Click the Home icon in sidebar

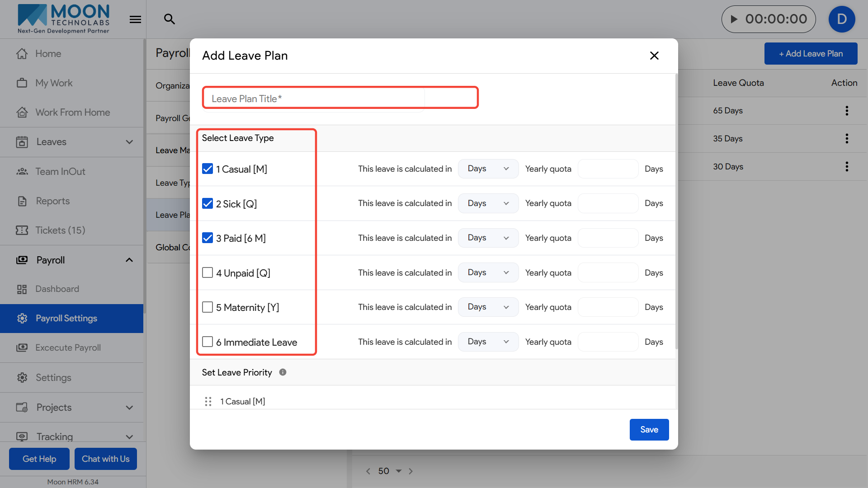[22, 54]
